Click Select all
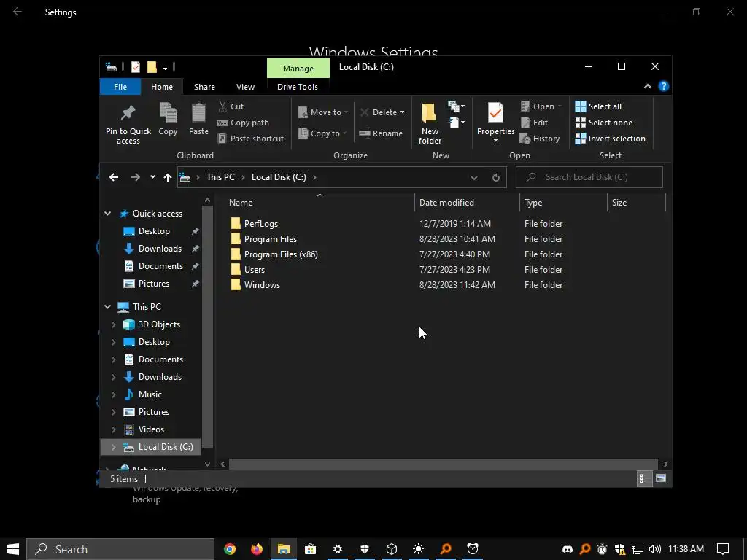Screen dimensions: 747x560 (x=598, y=106)
